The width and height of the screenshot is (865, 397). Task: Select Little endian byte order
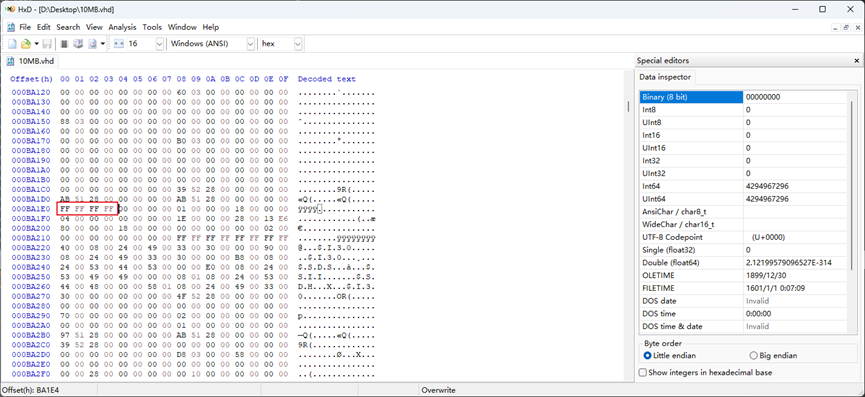(x=670, y=356)
